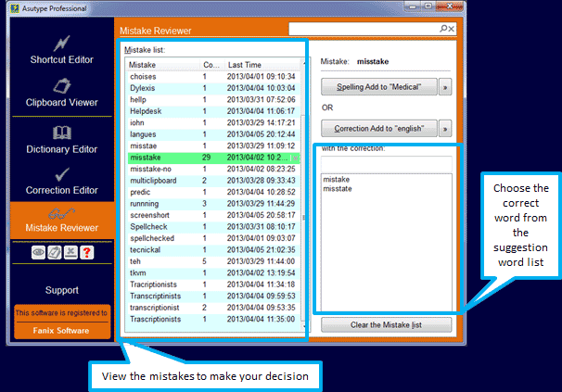This screenshot has height=392, width=562.
Task: Click Spelling Add to "Medical" button
Action: 378,87
